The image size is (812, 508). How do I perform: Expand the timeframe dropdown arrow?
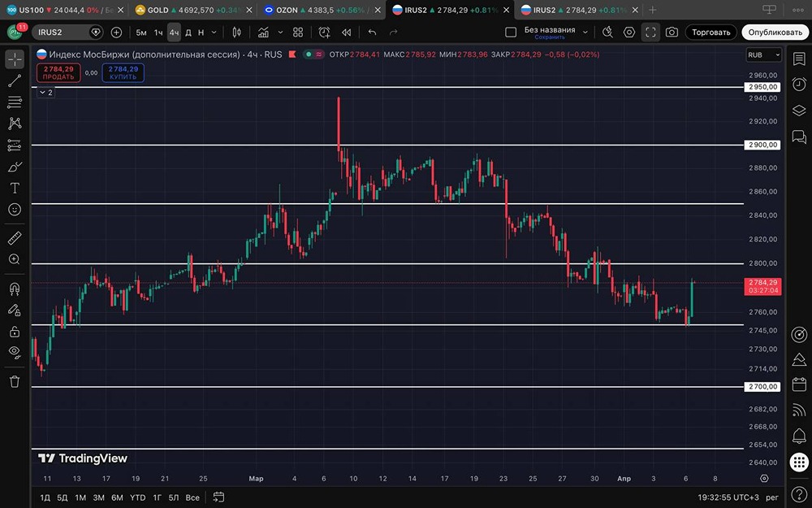pyautogui.click(x=214, y=33)
